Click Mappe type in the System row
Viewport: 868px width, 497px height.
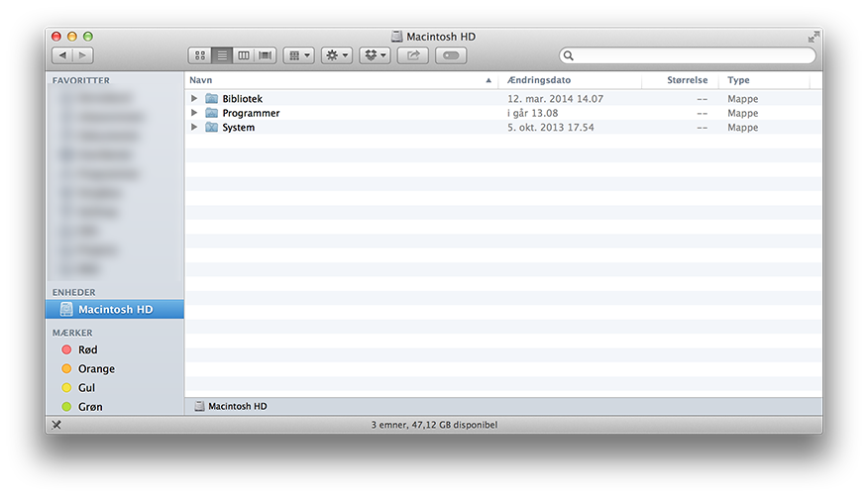(743, 128)
